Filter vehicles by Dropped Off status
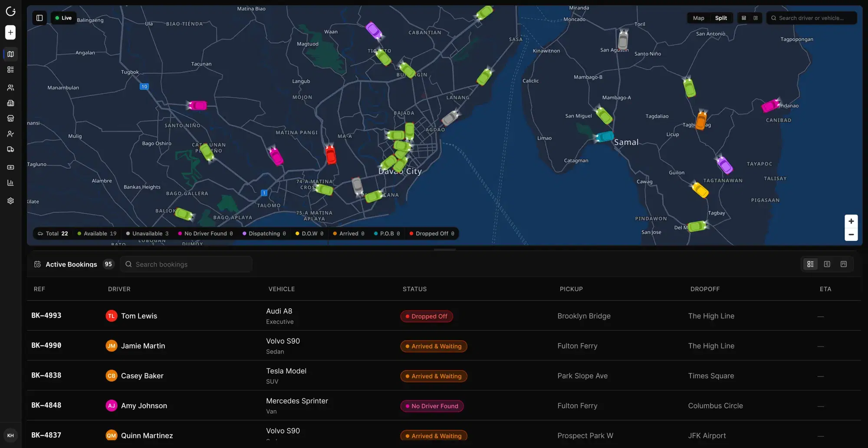The width and height of the screenshot is (868, 448). 432,234
